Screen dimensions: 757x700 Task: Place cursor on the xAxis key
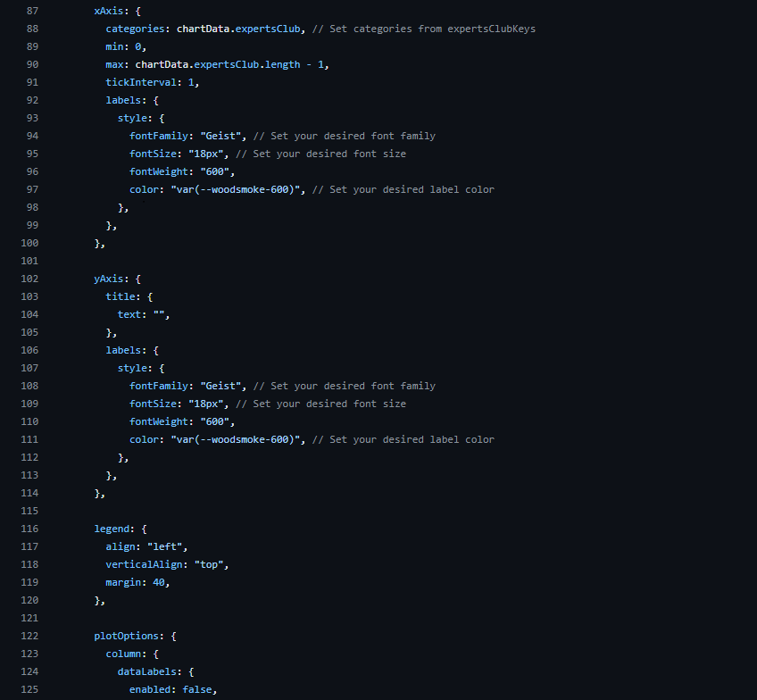pos(111,11)
